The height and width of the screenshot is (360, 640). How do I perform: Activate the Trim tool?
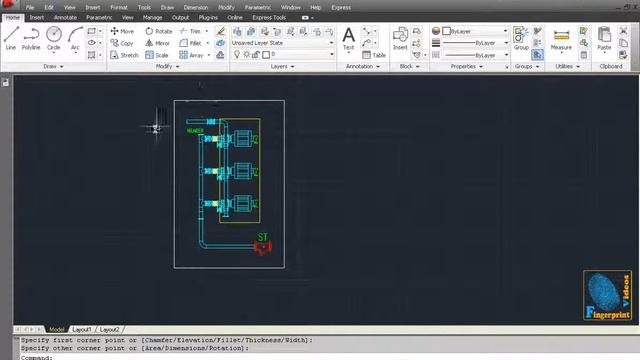tap(190, 31)
